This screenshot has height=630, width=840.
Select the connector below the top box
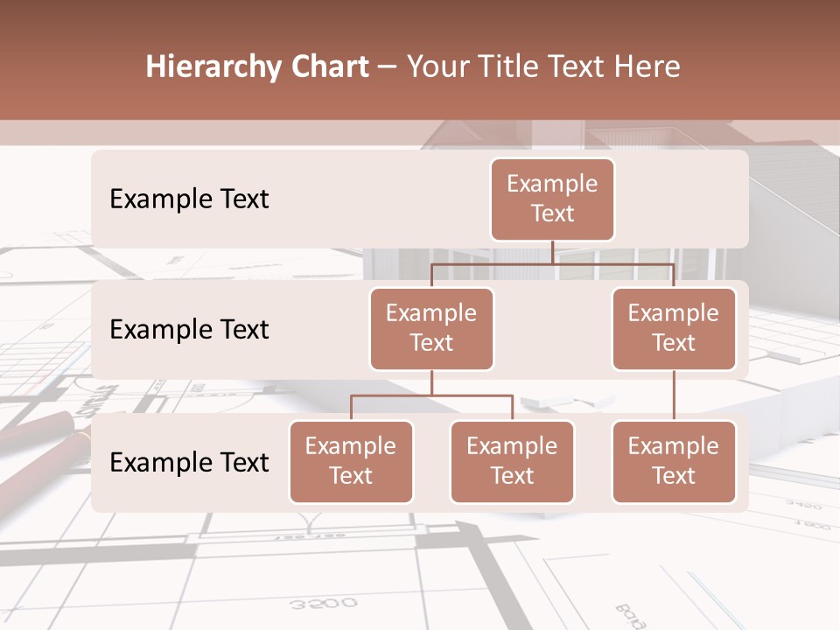tap(552, 254)
